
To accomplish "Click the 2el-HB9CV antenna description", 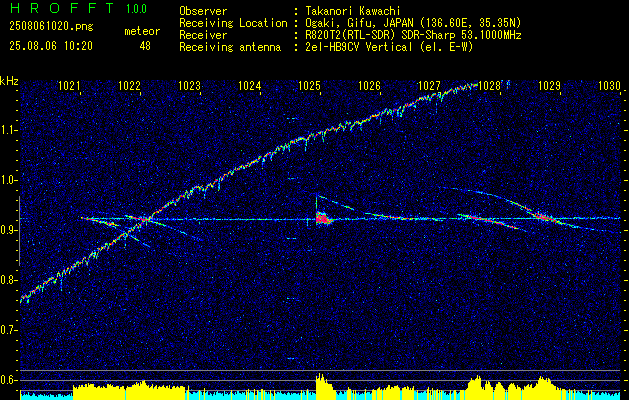I will tap(388, 47).
